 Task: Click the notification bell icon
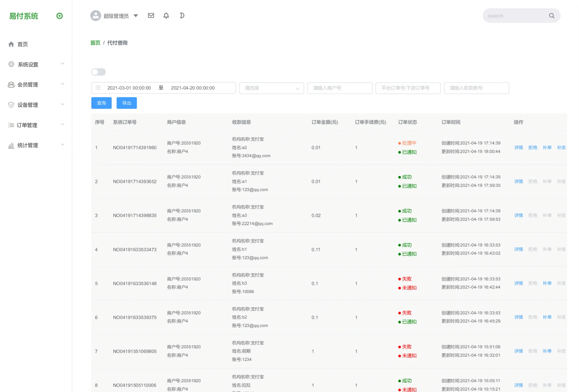pyautogui.click(x=166, y=16)
